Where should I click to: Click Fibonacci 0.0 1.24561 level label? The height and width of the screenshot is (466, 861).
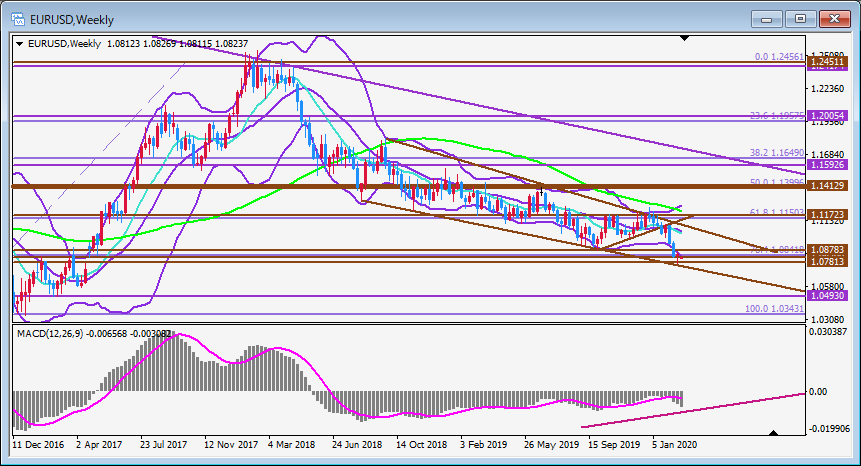click(779, 57)
